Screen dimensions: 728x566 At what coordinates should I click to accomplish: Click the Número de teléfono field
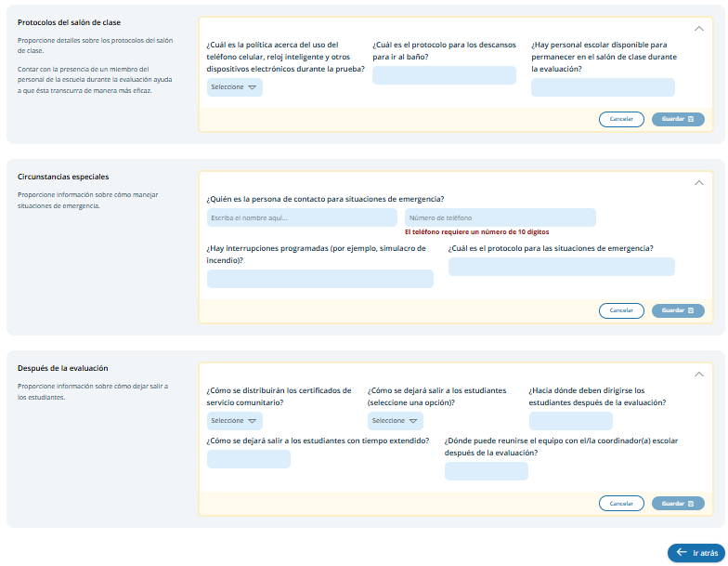(x=500, y=217)
